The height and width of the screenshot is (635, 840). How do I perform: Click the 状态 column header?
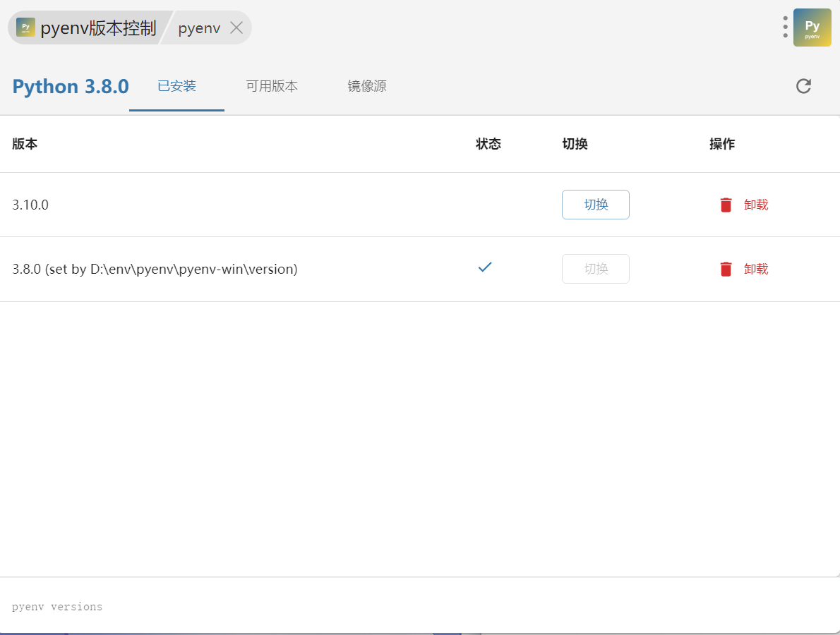pyautogui.click(x=488, y=144)
